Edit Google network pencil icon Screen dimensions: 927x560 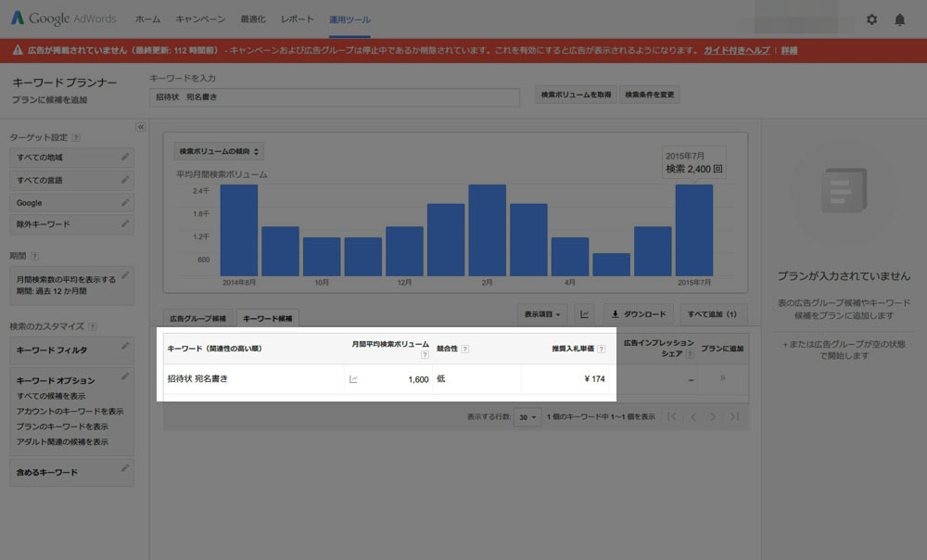click(125, 202)
